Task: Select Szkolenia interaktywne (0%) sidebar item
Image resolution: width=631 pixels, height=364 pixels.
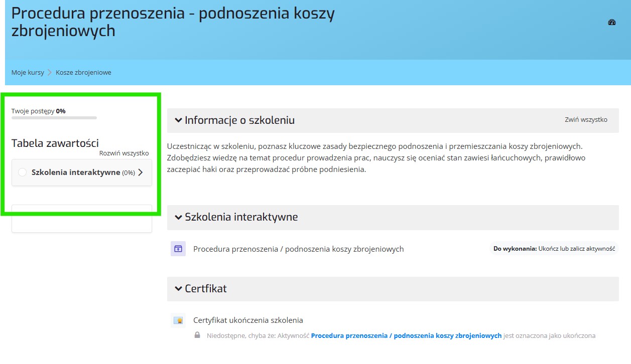Action: (82, 172)
